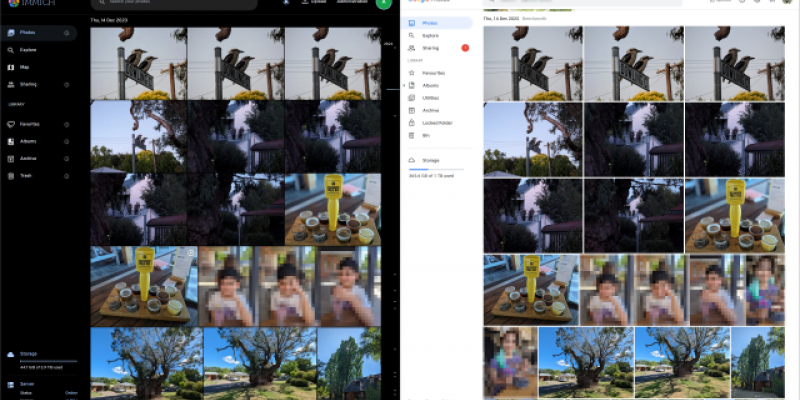The image size is (800, 400).
Task: Click the red Sharing notification badge
Action: click(x=465, y=48)
